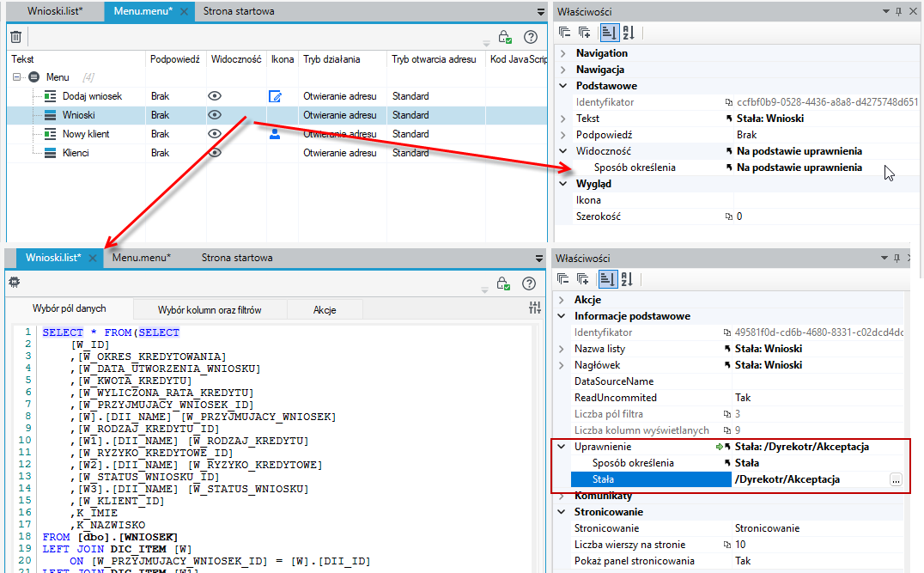Image resolution: width=924 pixels, height=573 pixels.
Task: Select categorized view icon in lower Właściwości panel
Action: pyautogui.click(x=607, y=279)
